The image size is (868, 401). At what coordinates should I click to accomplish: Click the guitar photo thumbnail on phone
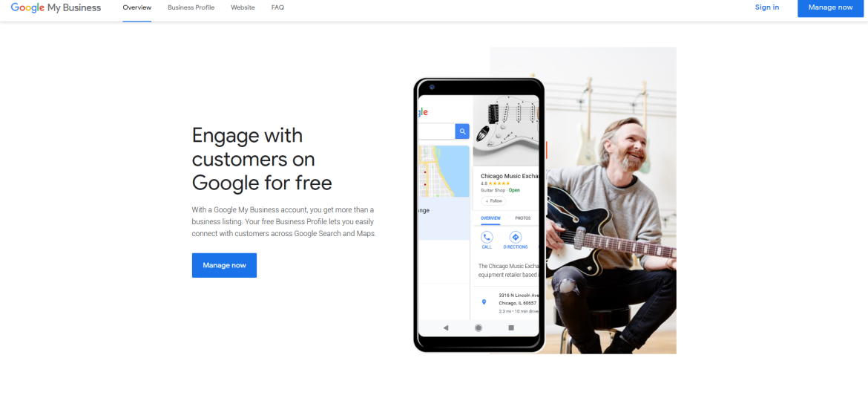click(506, 130)
